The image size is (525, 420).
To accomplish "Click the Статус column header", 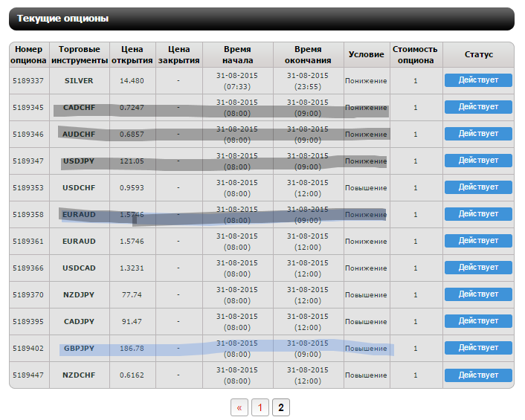I will pyautogui.click(x=478, y=54).
